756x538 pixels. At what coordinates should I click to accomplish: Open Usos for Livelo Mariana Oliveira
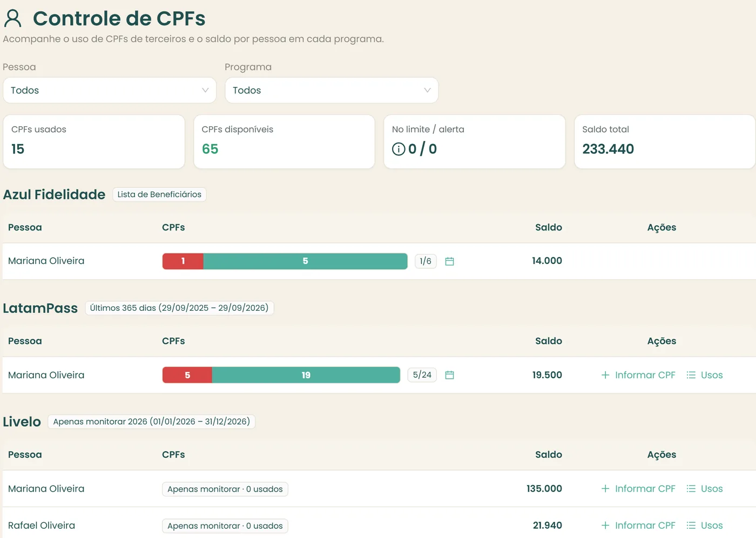[705, 488]
